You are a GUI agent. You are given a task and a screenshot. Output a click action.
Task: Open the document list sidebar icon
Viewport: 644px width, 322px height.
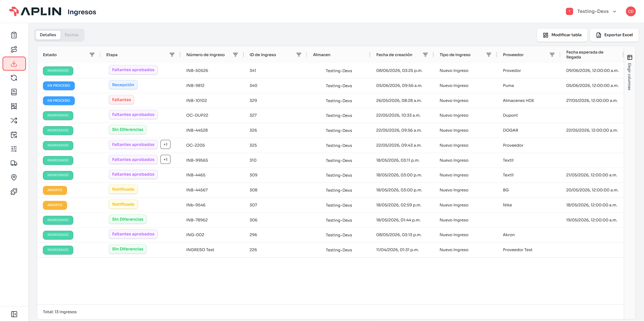tap(14, 92)
